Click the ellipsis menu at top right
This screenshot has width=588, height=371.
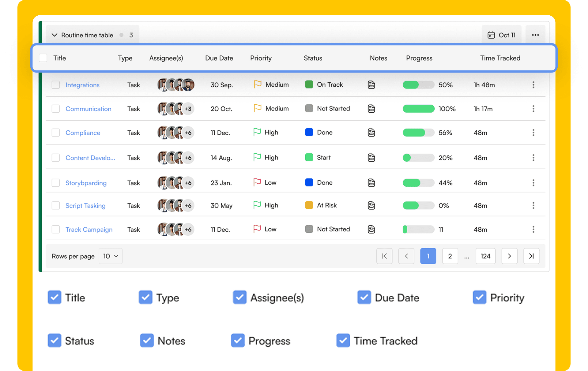coord(535,35)
